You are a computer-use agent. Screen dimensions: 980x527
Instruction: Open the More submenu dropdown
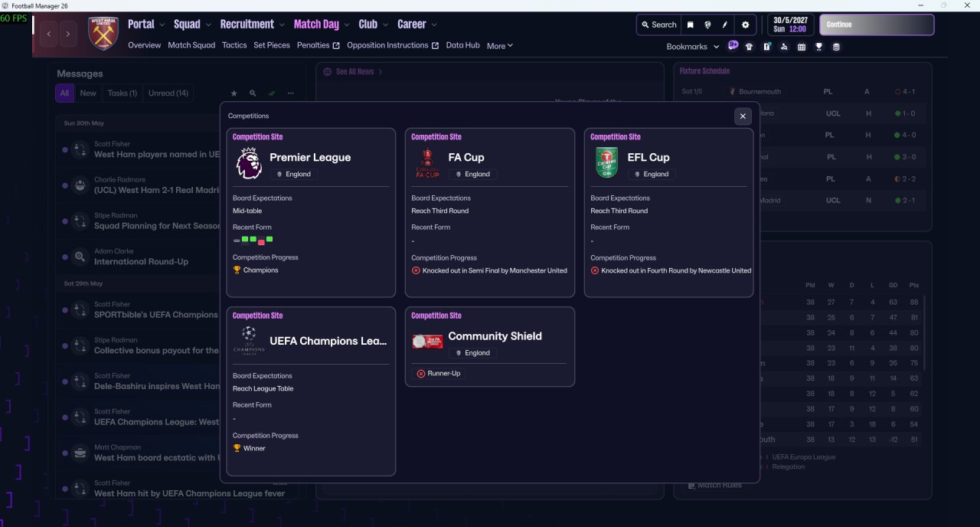500,46
